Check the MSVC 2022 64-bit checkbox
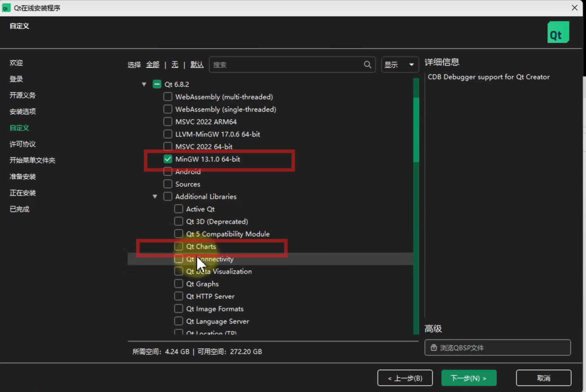The image size is (586, 392). click(168, 146)
